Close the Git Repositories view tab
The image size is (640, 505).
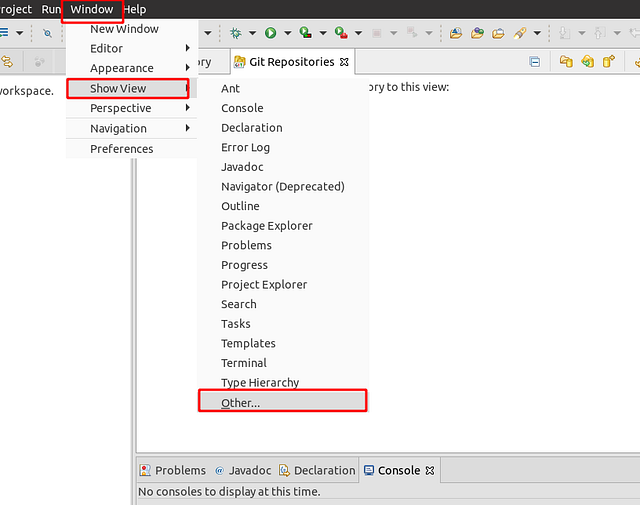click(x=344, y=62)
